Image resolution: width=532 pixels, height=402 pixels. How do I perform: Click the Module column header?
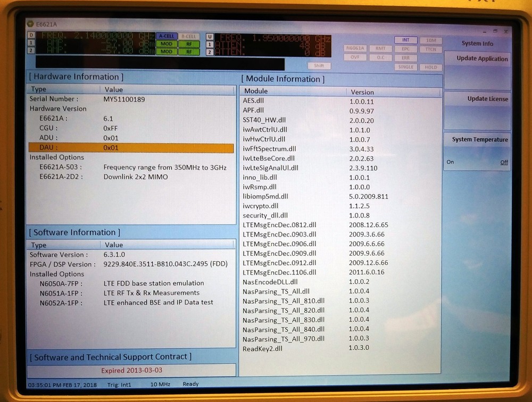(x=293, y=91)
